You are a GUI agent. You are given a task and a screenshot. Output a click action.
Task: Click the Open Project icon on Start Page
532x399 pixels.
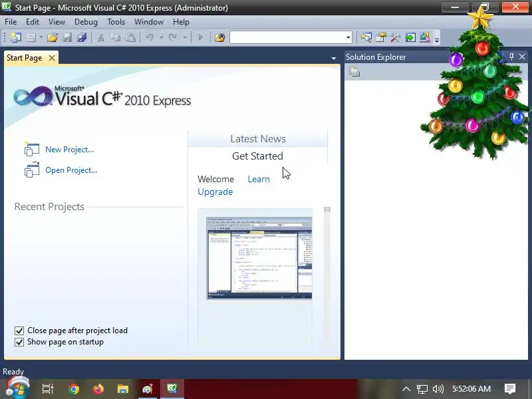pyautogui.click(x=32, y=170)
